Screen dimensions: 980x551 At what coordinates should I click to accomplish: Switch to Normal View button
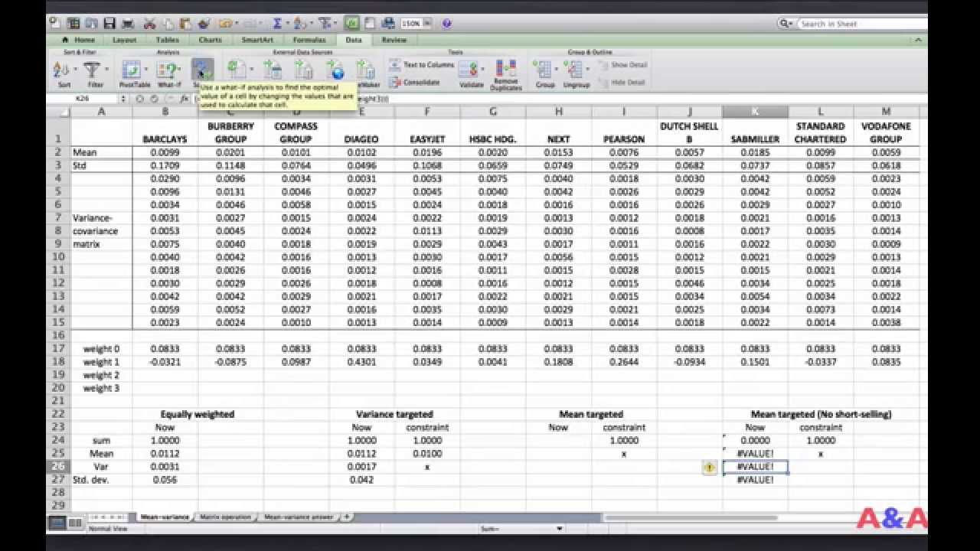(57, 523)
